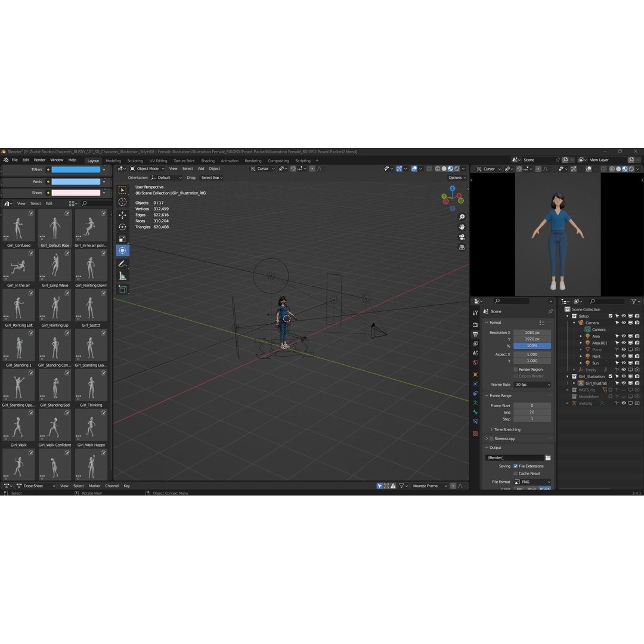Select the Add Cube tool
Image resolution: width=644 pixels, height=644 pixels.
[x=122, y=289]
